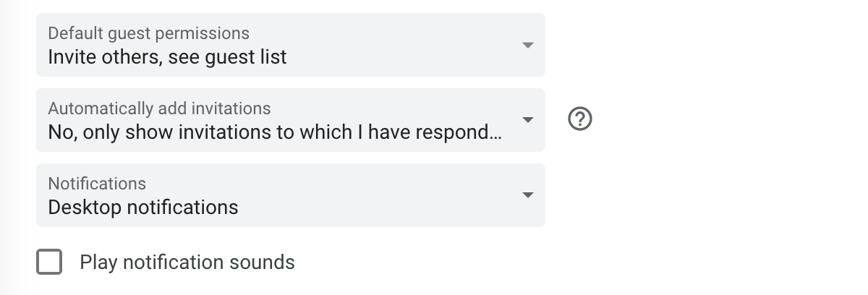
Task: Click the Default guest permissions dropdown arrow
Action: click(528, 45)
